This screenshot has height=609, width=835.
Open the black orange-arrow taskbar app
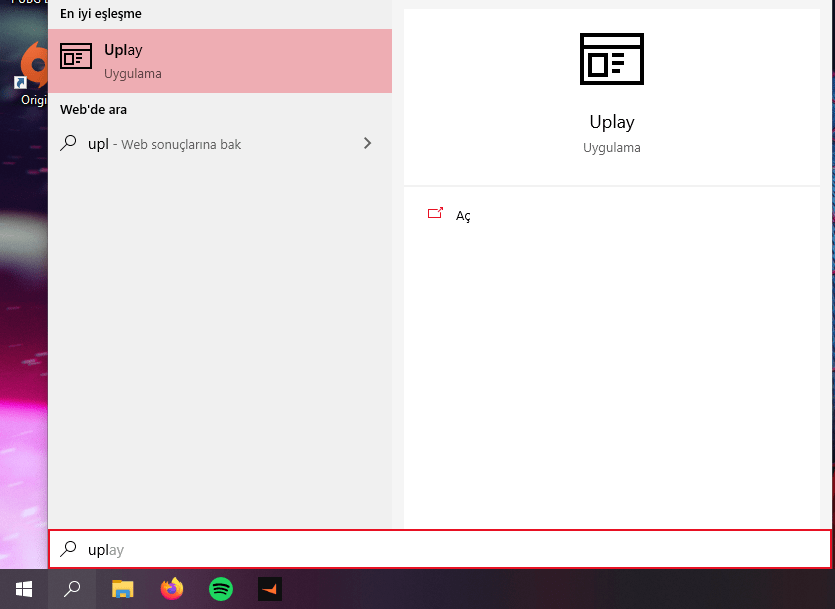(x=270, y=589)
